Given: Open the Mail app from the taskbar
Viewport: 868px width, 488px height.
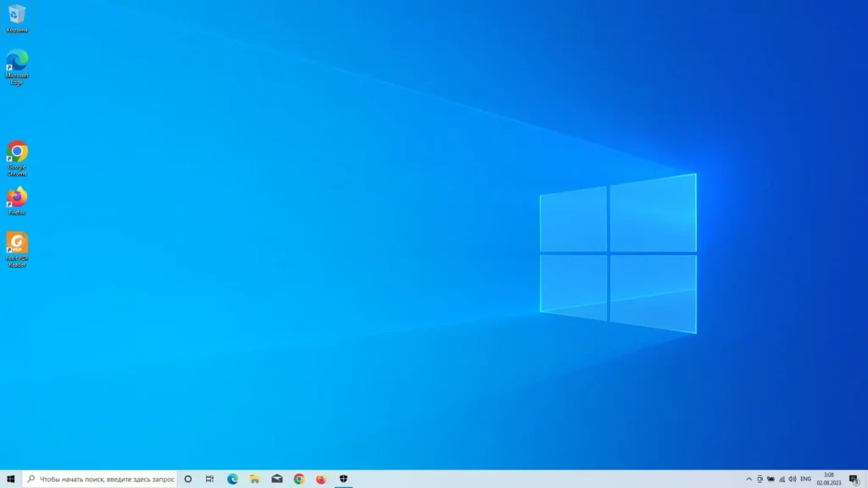Looking at the screenshot, I should pos(277,479).
